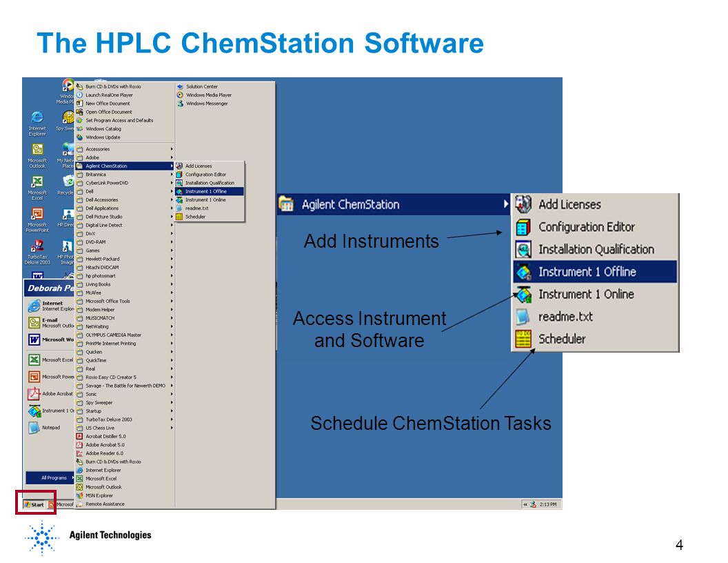Click the system tray clock 2:13 PM
This screenshot has width=728, height=563.
(548, 504)
